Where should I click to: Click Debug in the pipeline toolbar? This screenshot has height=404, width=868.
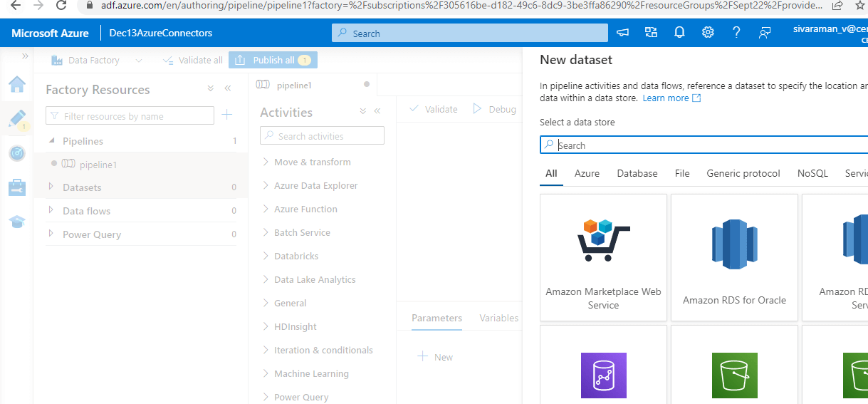click(494, 109)
